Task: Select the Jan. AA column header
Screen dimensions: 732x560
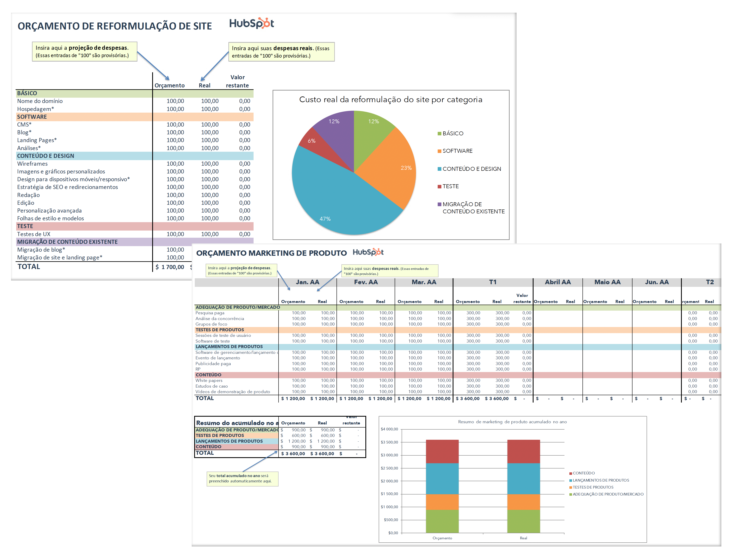Action: tap(307, 282)
